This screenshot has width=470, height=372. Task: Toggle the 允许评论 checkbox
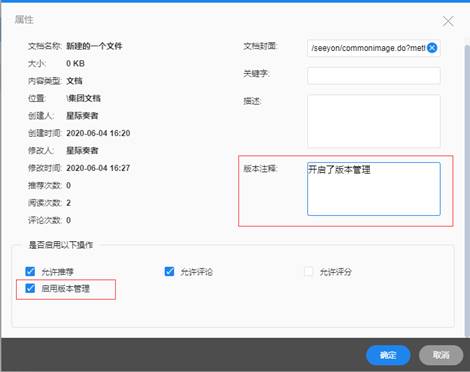coord(169,271)
